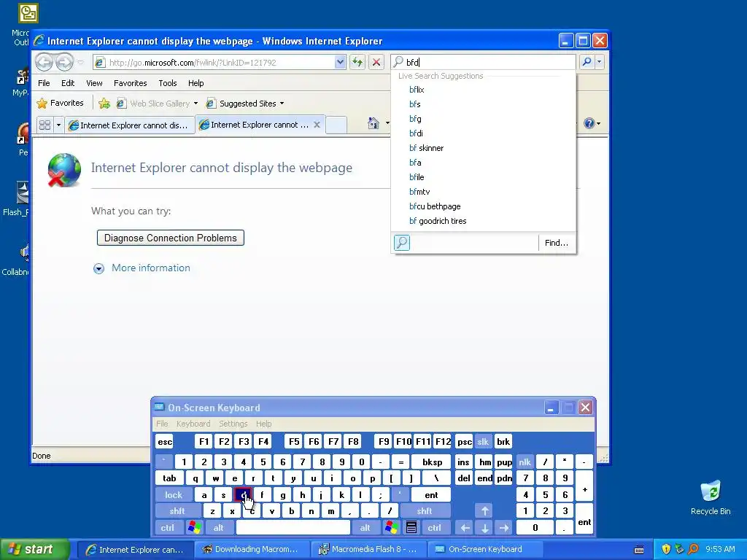Image resolution: width=747 pixels, height=560 pixels.
Task: Click left Windows logo key on keyboard
Action: coord(194,528)
